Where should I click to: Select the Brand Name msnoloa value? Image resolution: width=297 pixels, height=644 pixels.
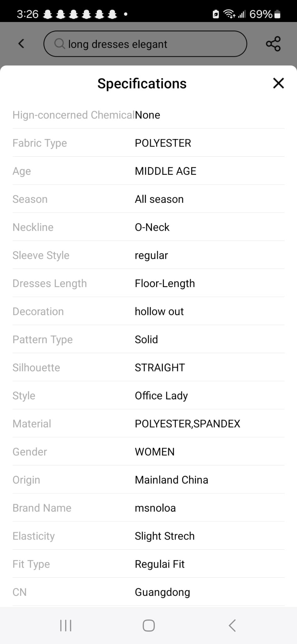click(155, 508)
